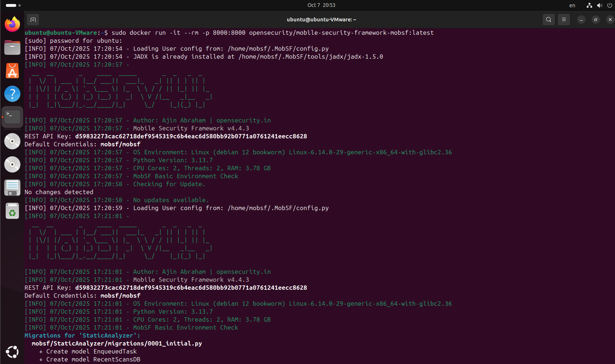615x364 pixels.
Task: Open the floppy disk drive icon
Action: 12,188
